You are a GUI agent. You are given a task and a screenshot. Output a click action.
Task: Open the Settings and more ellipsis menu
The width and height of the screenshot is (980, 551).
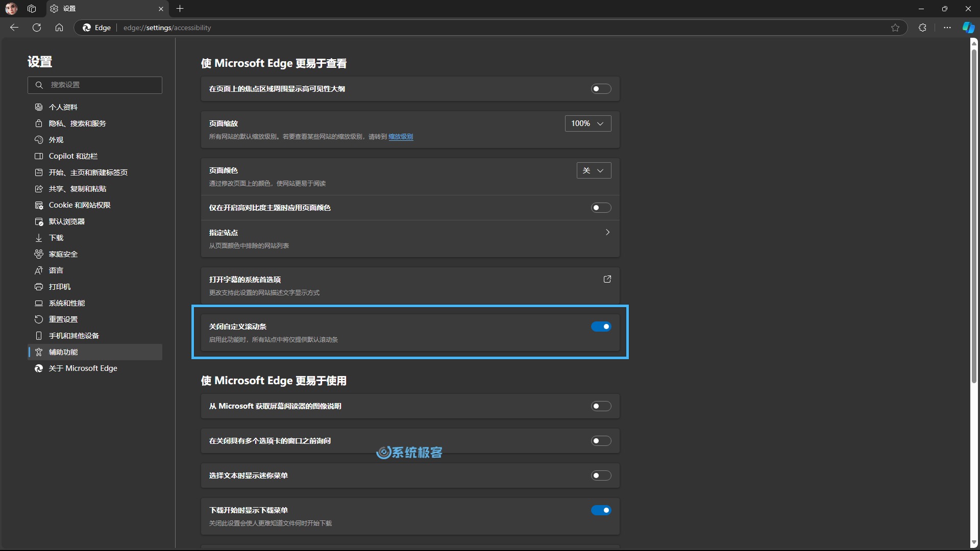pos(947,28)
